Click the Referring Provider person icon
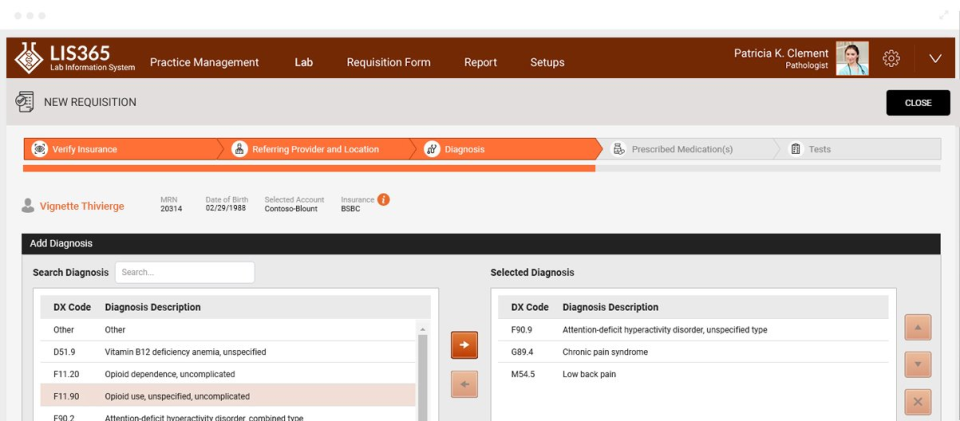 (x=239, y=149)
